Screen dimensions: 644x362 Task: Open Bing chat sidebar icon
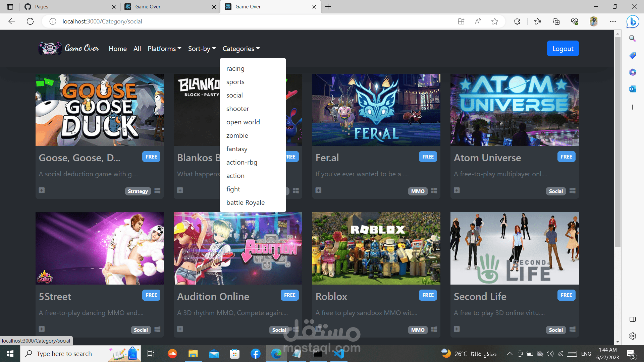click(633, 21)
